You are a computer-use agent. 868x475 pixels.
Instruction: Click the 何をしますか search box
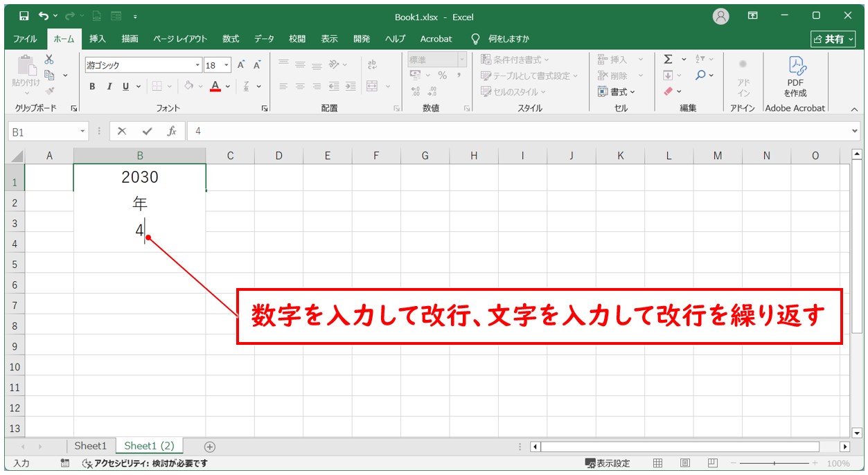(x=508, y=39)
